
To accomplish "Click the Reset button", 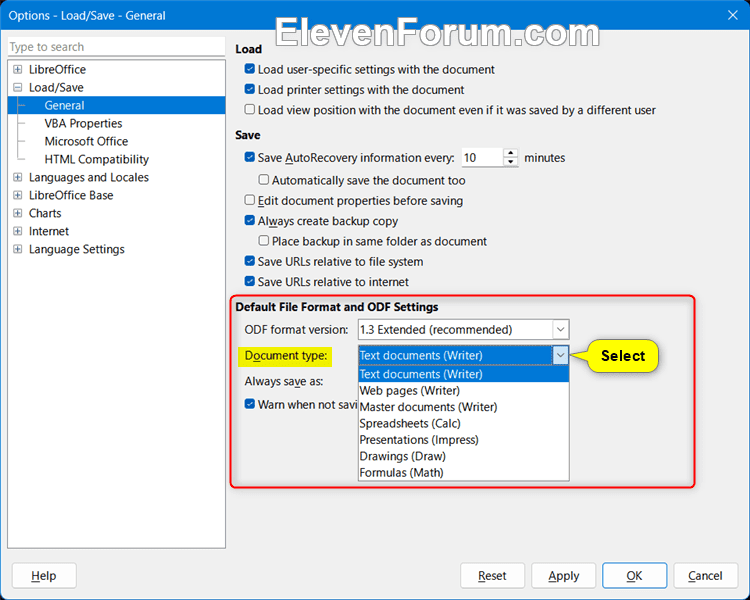I will tap(492, 576).
